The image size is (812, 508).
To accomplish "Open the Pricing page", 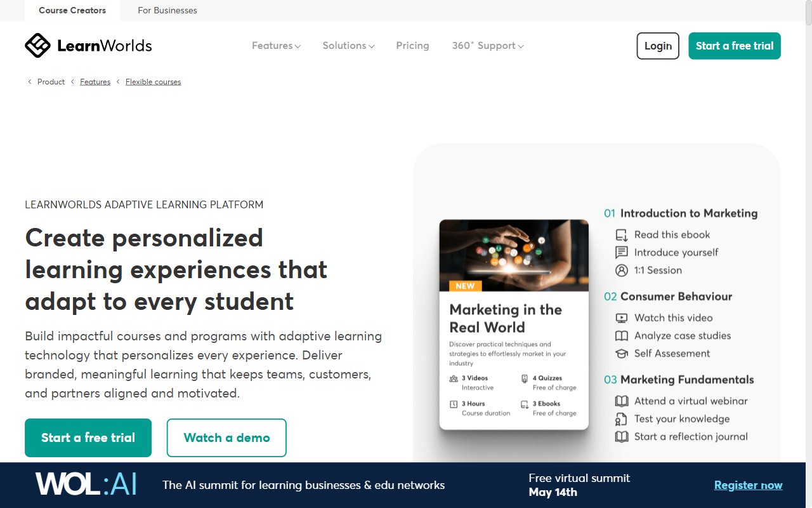I will tap(412, 46).
